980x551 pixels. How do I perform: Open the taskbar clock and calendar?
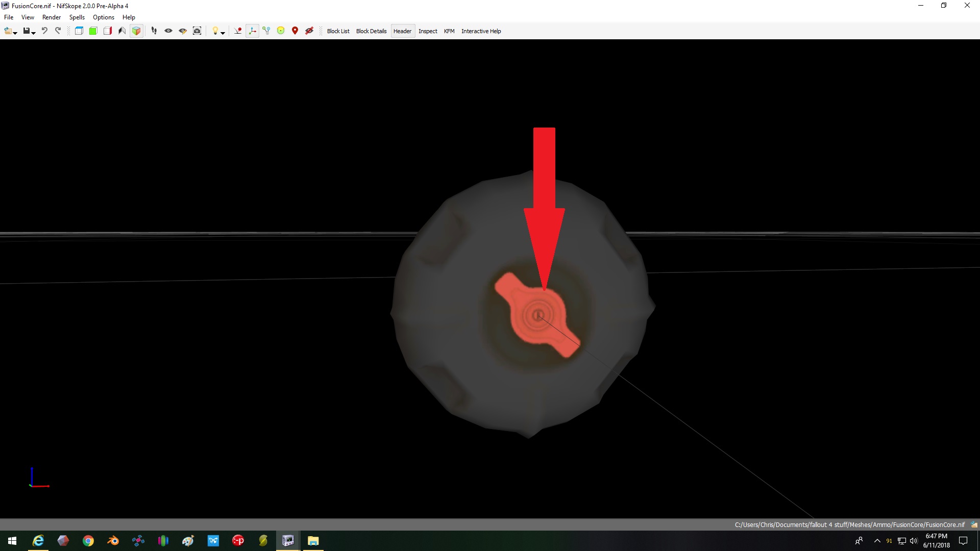click(x=936, y=541)
